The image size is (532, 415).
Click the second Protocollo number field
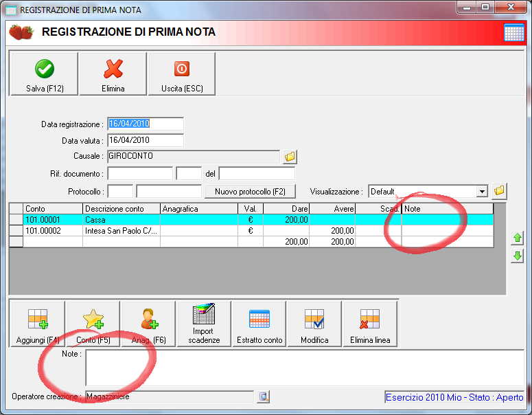tap(169, 191)
